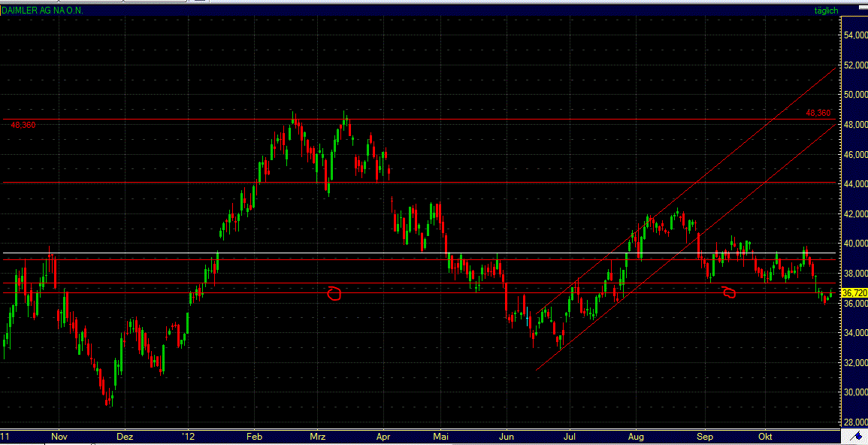Select the '12 year marker on the time axis
Screen dimensions: 868x445
(x=188, y=436)
